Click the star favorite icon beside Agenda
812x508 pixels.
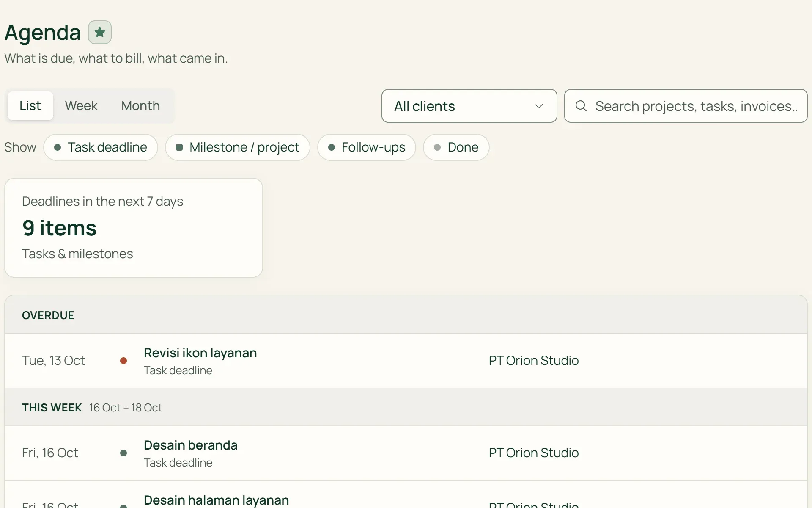click(100, 32)
